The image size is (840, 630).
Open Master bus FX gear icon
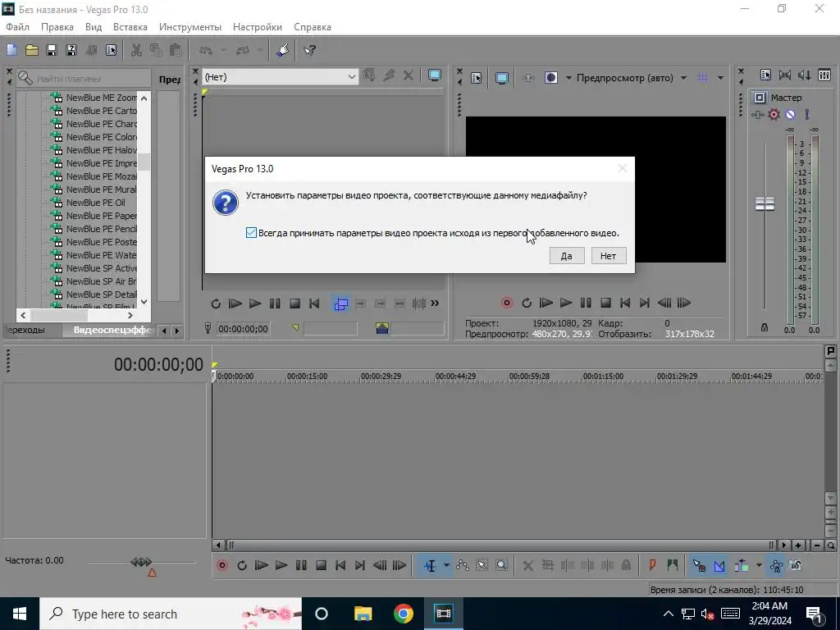tap(774, 114)
